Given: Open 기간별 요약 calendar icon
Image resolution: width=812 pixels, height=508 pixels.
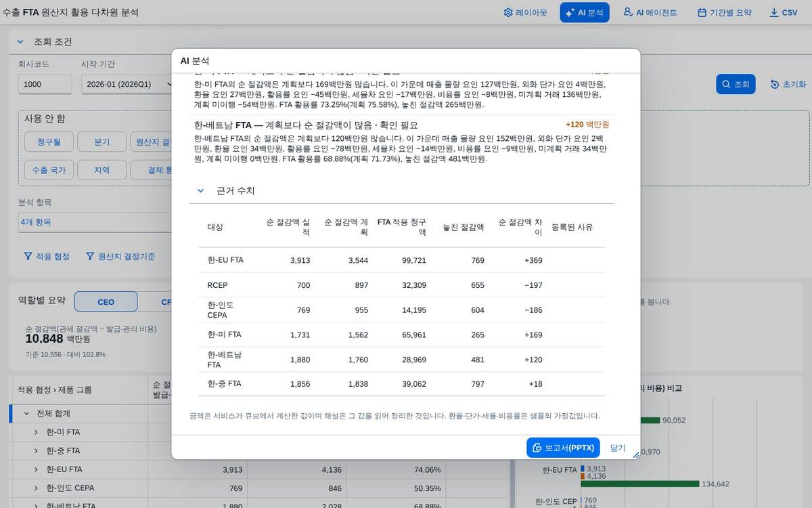Looking at the screenshot, I should pyautogui.click(x=702, y=13).
